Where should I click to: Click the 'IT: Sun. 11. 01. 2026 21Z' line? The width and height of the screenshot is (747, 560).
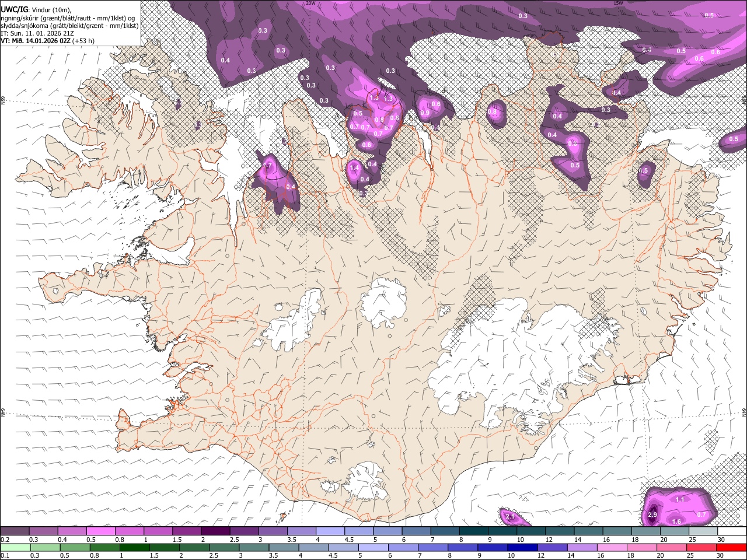click(x=37, y=34)
